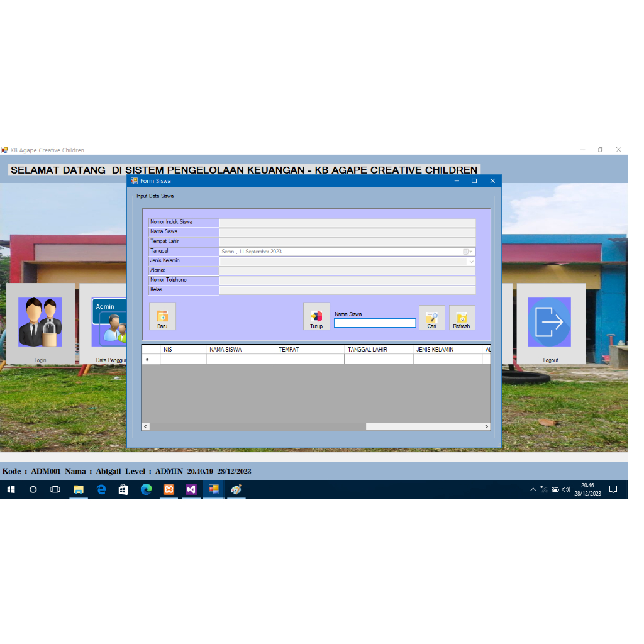
Task: Open Internet Explorer from the taskbar
Action: (101, 489)
